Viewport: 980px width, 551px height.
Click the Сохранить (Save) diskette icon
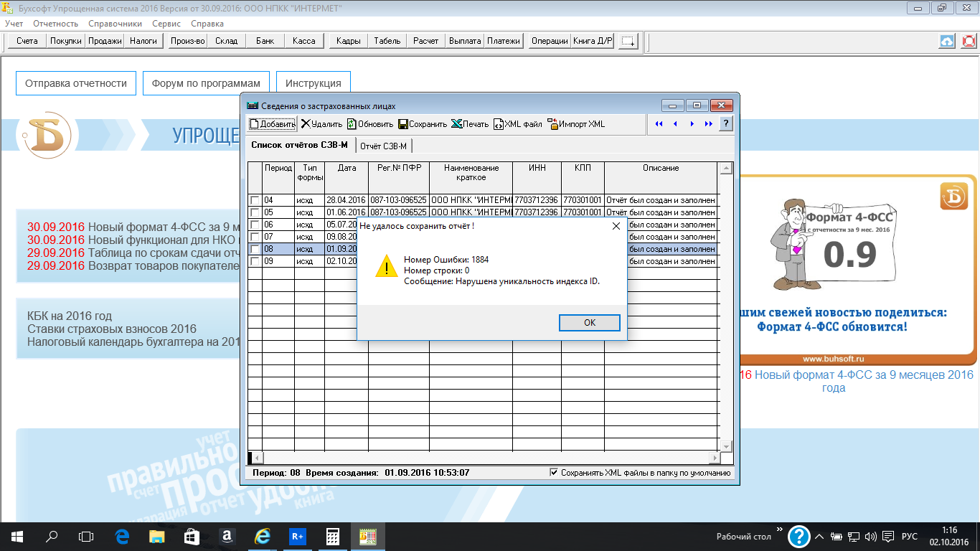[403, 124]
